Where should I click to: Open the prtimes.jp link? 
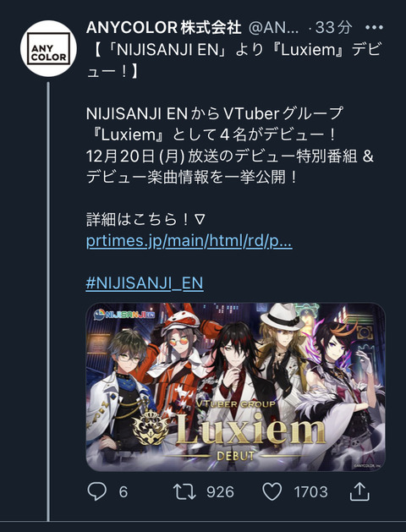[x=189, y=241]
